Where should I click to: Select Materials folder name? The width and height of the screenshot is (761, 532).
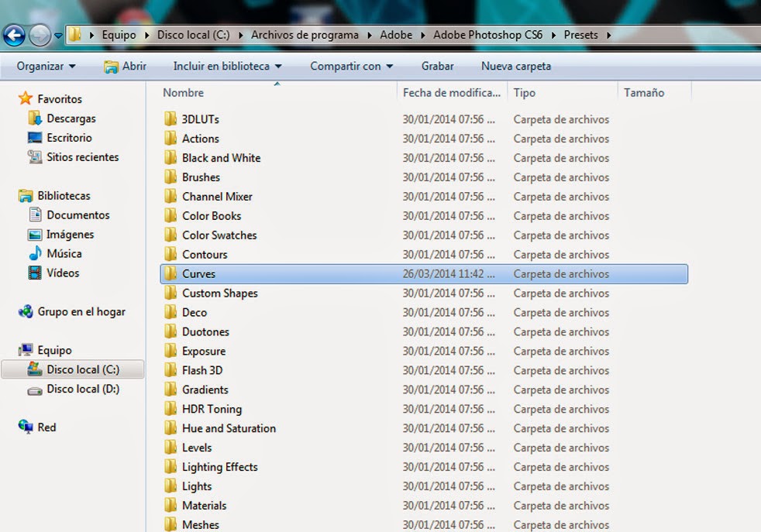[205, 506]
